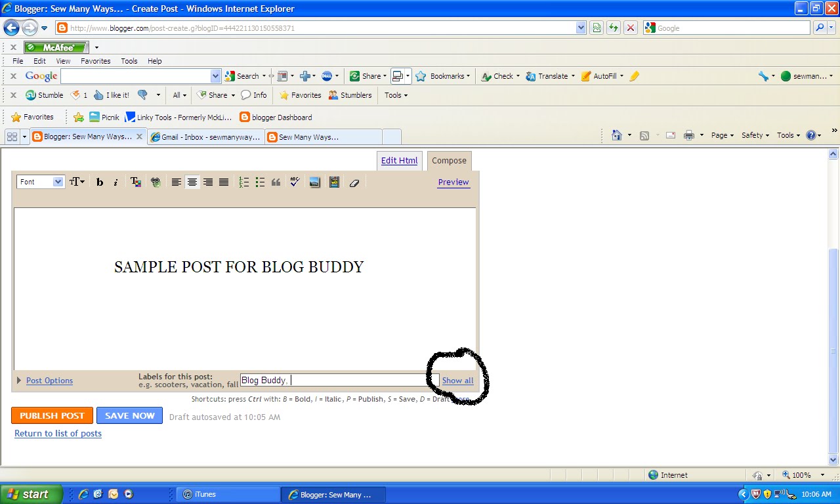
Task: Toggle italic formatting in the post editor
Action: coord(115,182)
